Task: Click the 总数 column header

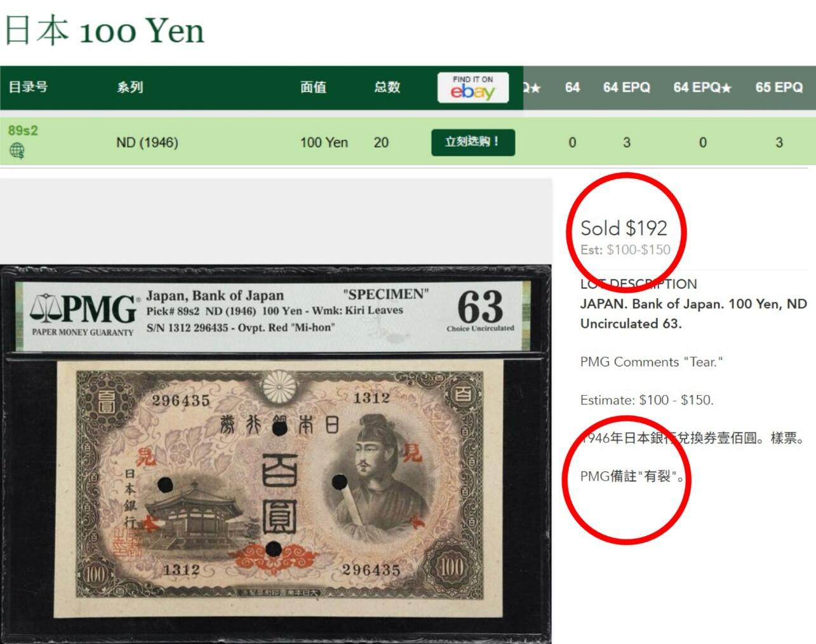Action: (387, 87)
